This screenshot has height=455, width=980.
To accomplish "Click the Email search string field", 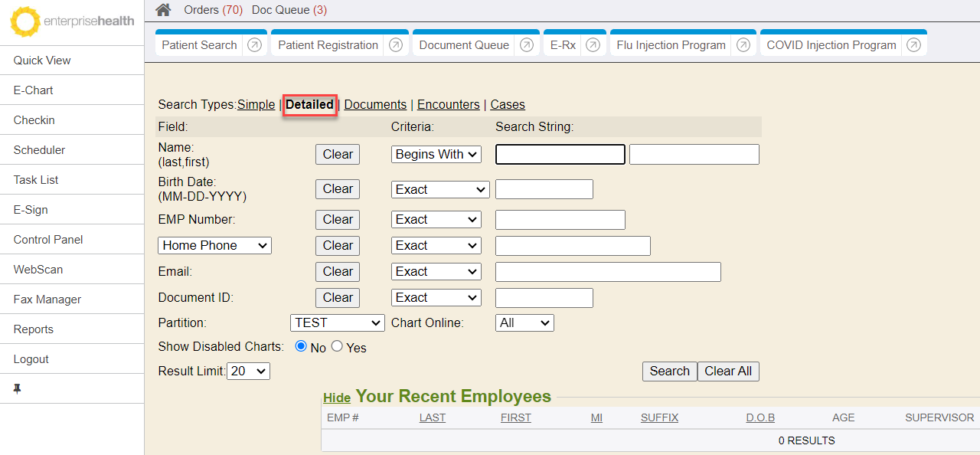I will 608,272.
